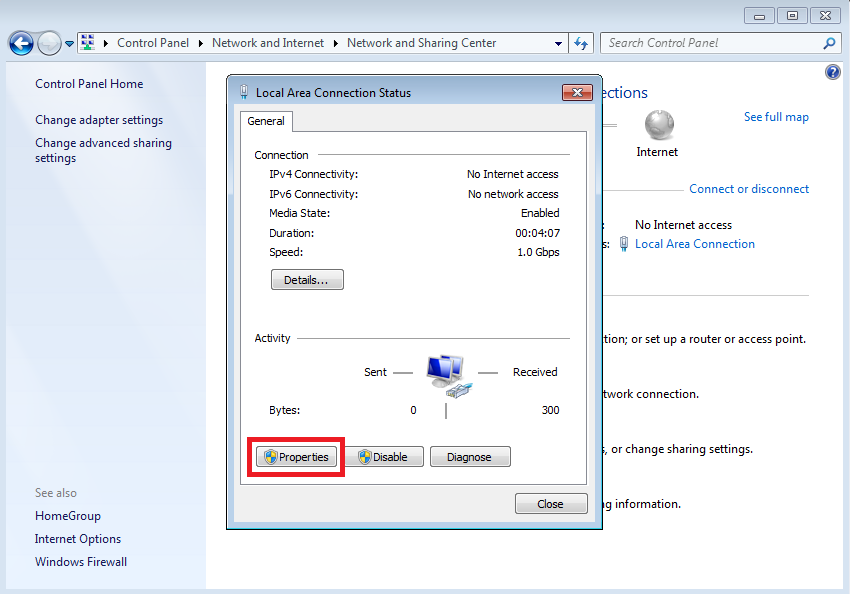Open Change adapter settings
Screen dimensions: 850x594
coord(99,120)
